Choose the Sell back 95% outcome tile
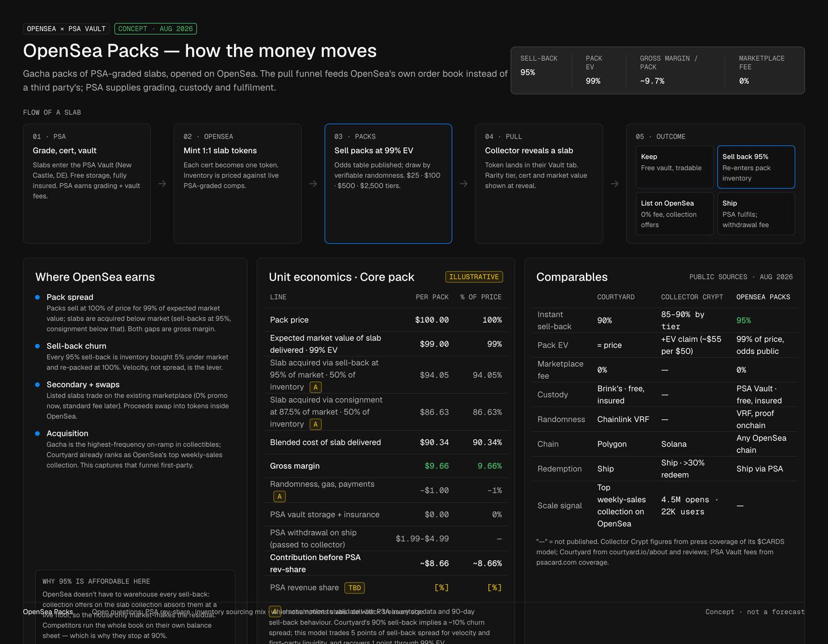The image size is (828, 644). pyautogui.click(x=756, y=167)
